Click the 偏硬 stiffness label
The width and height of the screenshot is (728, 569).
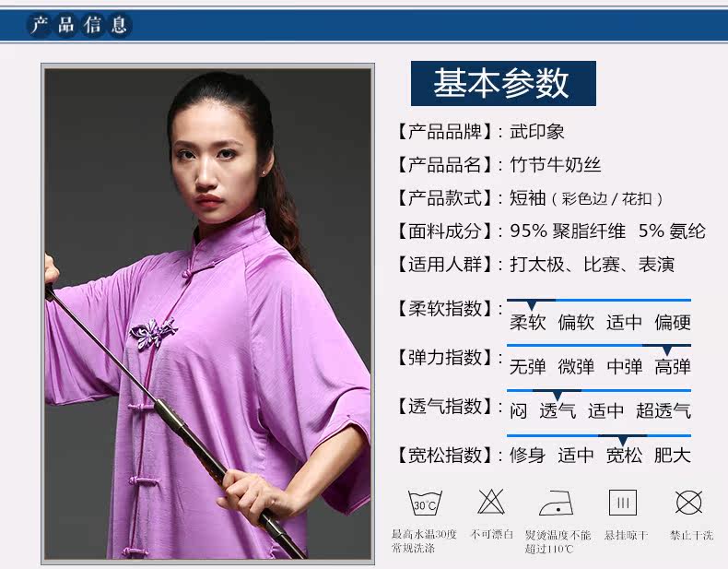point(673,322)
